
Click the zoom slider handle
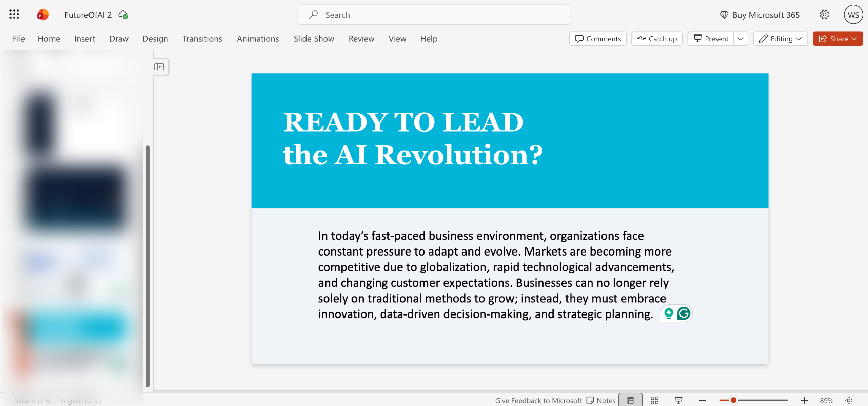pos(733,400)
